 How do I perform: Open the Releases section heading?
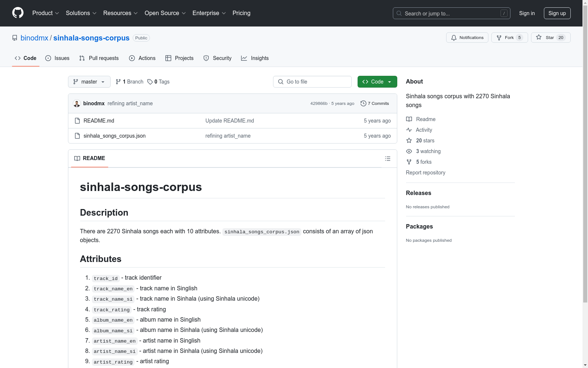419,193
